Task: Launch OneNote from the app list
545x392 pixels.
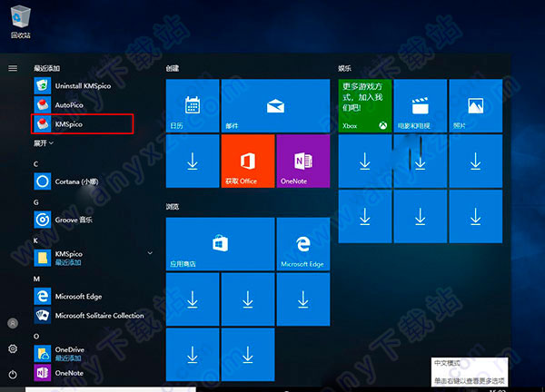Action: 83,373
